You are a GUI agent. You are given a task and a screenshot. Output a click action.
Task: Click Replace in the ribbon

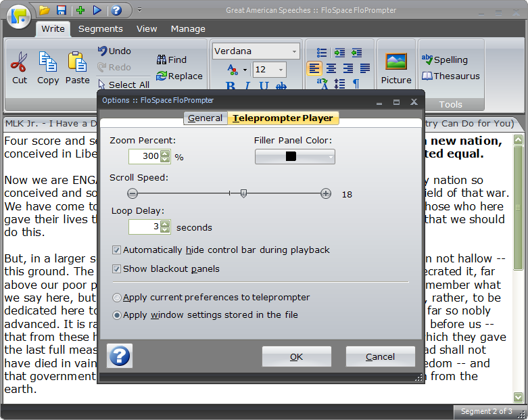point(179,76)
